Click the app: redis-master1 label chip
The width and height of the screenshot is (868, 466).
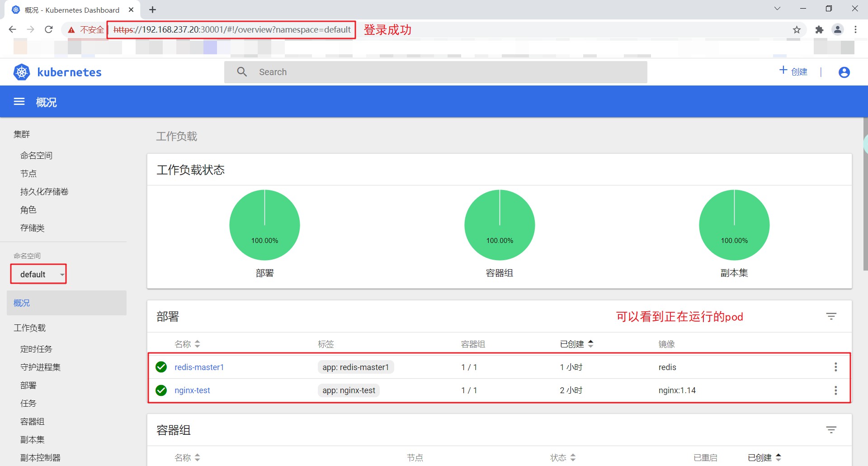tap(356, 367)
